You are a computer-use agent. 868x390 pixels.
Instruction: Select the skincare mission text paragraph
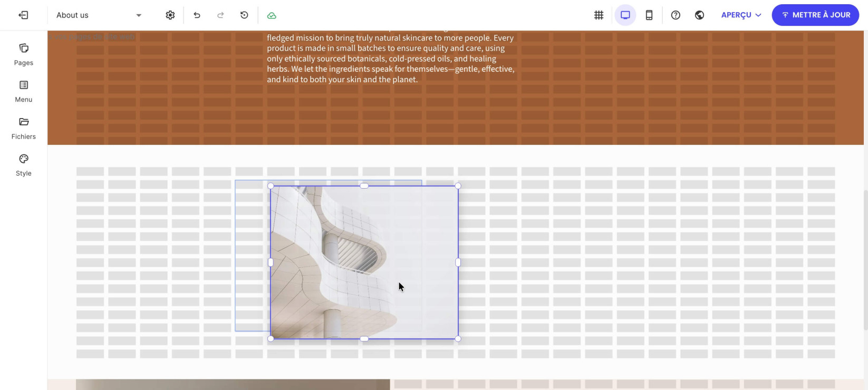[391, 58]
